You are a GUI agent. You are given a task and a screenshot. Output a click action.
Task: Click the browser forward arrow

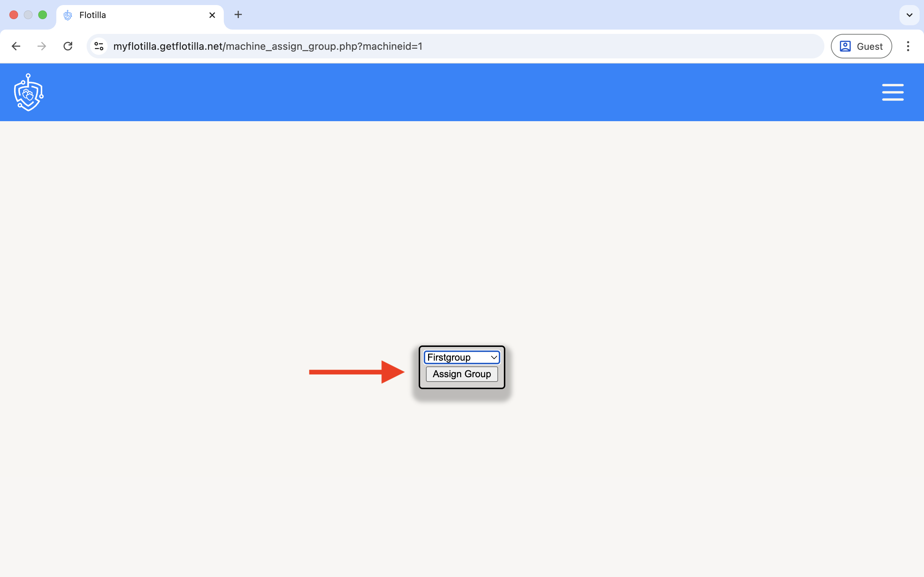coord(42,46)
